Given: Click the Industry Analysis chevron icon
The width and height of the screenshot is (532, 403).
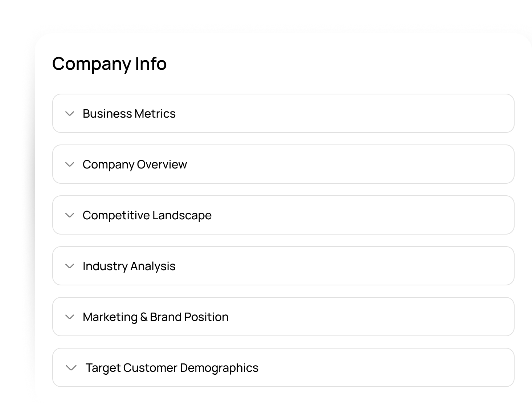Looking at the screenshot, I should (x=70, y=266).
